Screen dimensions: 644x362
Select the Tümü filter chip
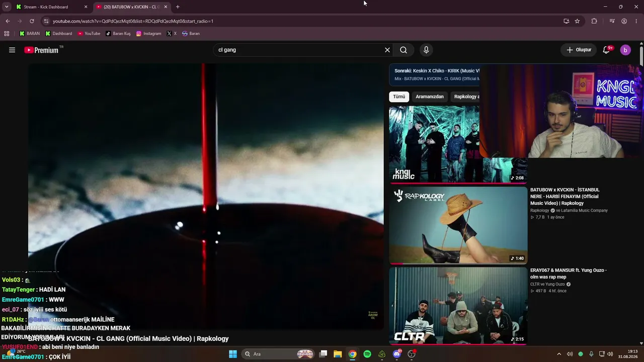[x=399, y=97]
